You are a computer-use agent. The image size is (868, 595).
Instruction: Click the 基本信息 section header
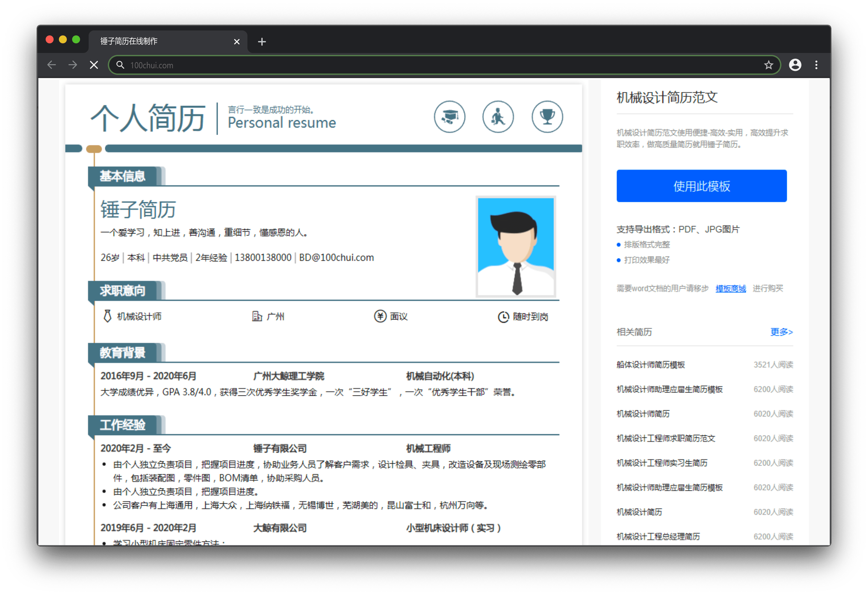[x=122, y=176]
